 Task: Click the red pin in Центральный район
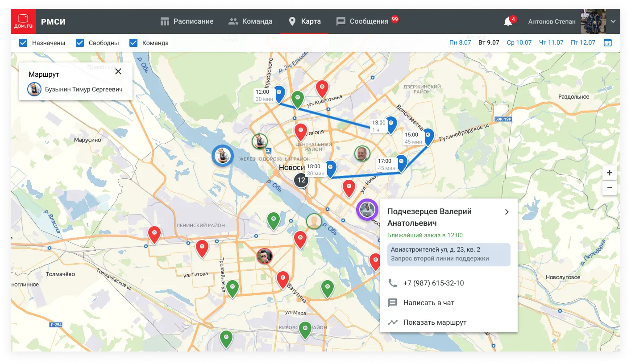click(301, 132)
